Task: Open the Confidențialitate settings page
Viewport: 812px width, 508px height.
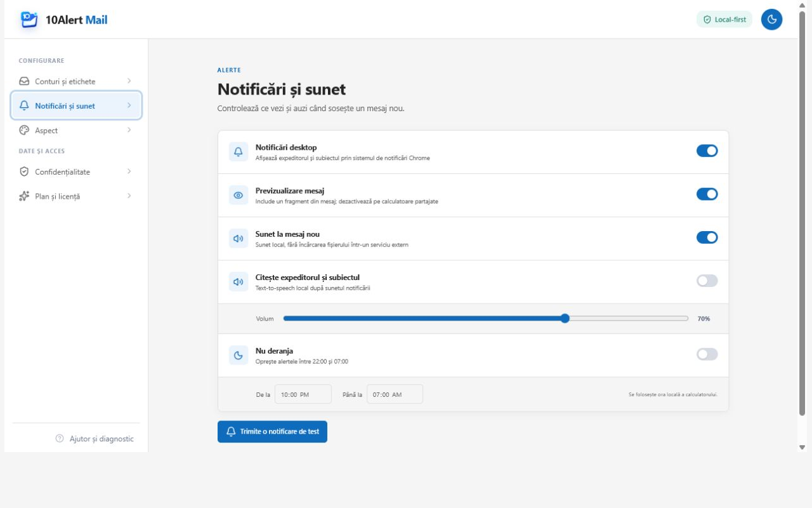Action: point(76,171)
